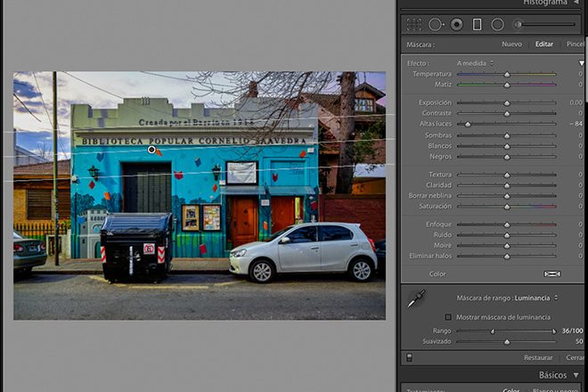The image size is (588, 392).
Task: Adjust the Altas luces slider handle
Action: tap(468, 124)
